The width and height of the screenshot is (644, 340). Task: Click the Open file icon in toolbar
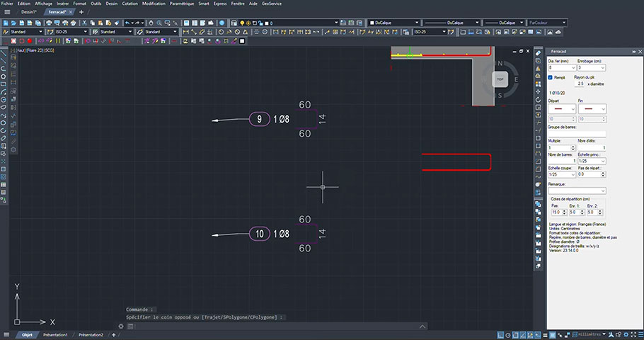(14, 23)
